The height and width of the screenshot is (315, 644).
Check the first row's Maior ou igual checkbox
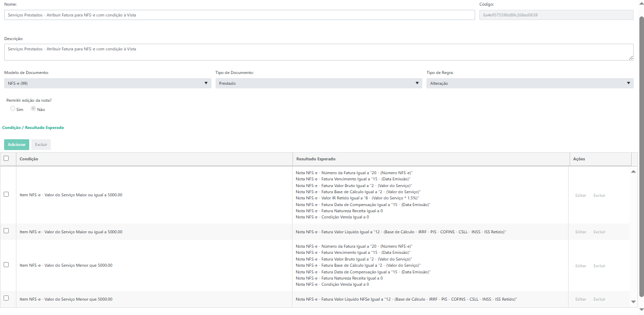point(6,194)
